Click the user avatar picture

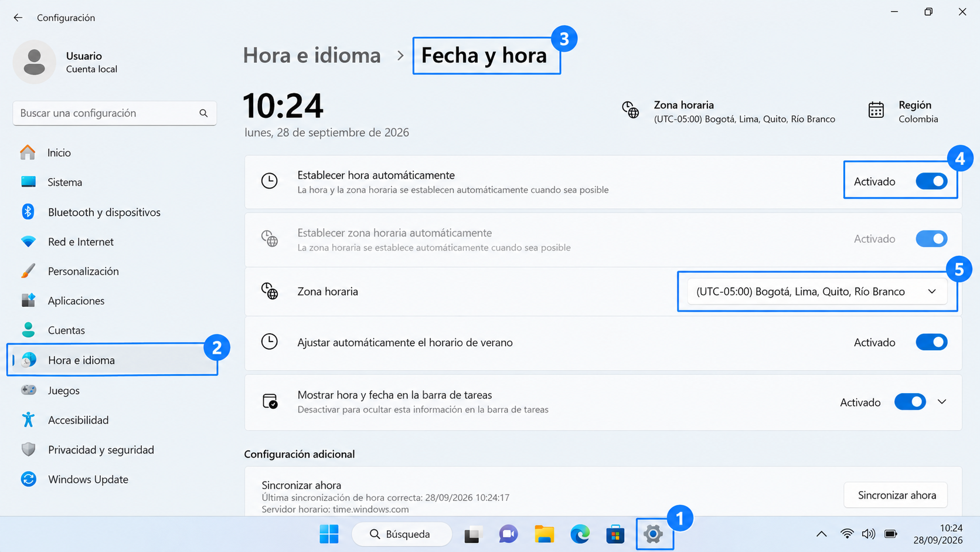pyautogui.click(x=35, y=62)
